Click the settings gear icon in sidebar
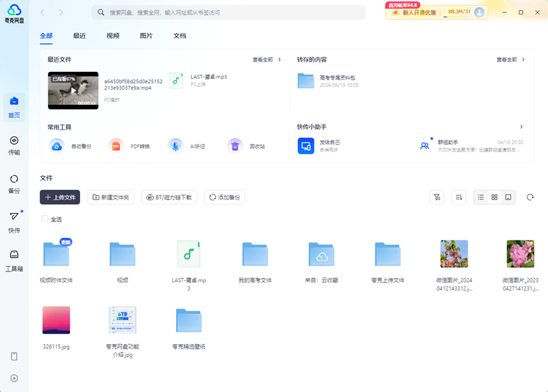Image resolution: width=548 pixels, height=392 pixels. pyautogui.click(x=14, y=378)
